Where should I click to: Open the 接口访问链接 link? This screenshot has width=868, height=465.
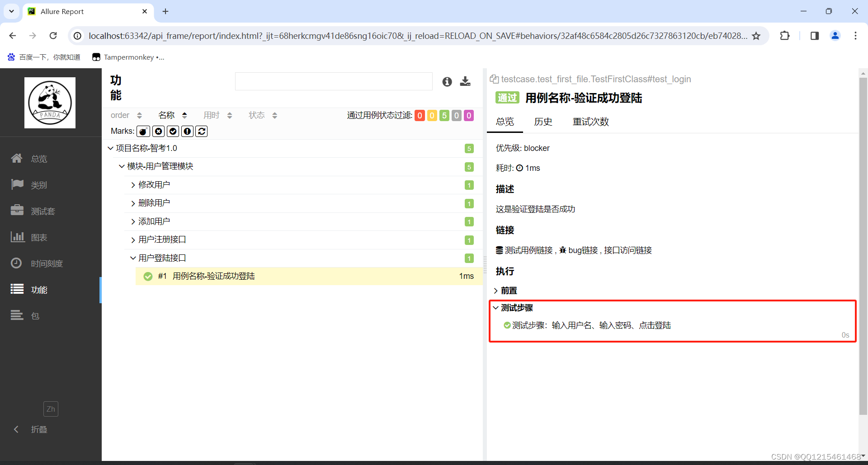[x=628, y=250]
